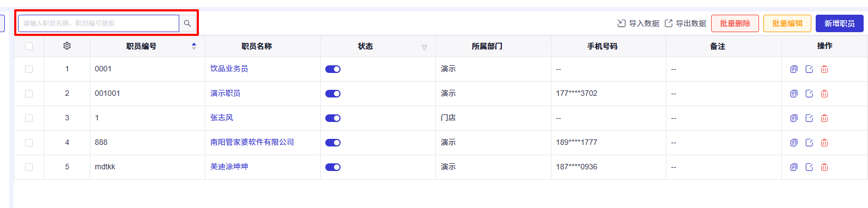This screenshot has height=208, width=868.
Task: Copy the 美迪涂坤坤 employee row
Action: pyautogui.click(x=794, y=167)
